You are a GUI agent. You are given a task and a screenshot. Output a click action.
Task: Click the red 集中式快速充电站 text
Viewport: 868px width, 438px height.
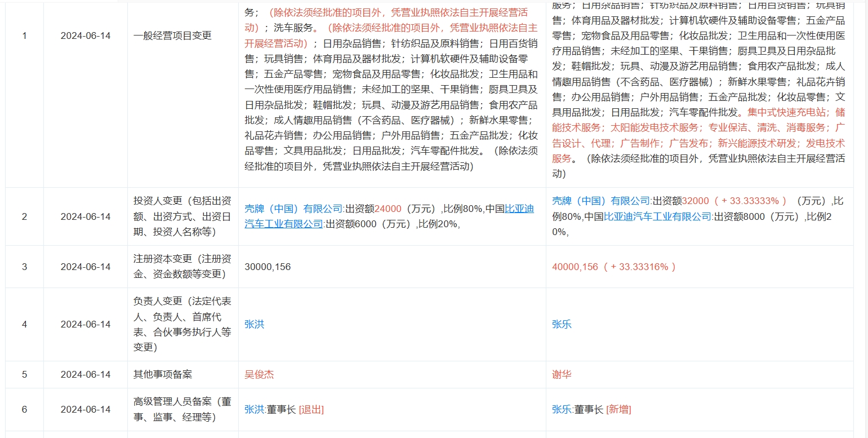click(x=786, y=112)
